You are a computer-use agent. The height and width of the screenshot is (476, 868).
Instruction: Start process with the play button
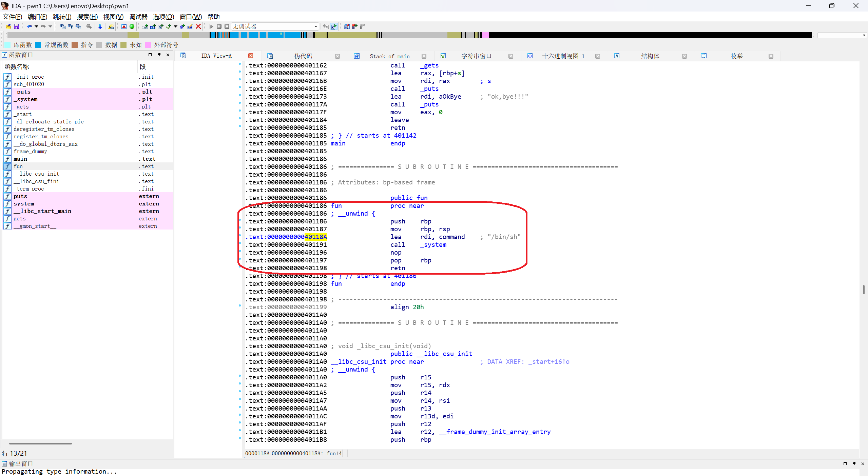pyautogui.click(x=211, y=26)
